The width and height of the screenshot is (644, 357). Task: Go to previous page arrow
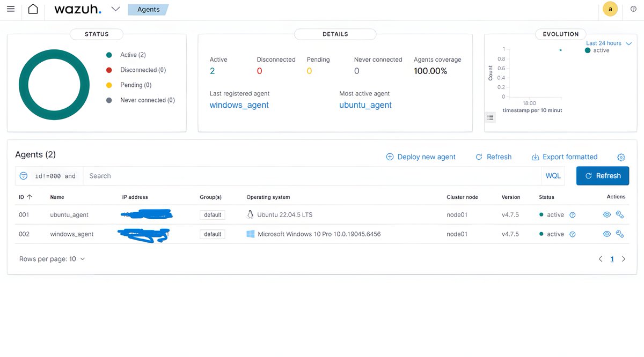601,259
